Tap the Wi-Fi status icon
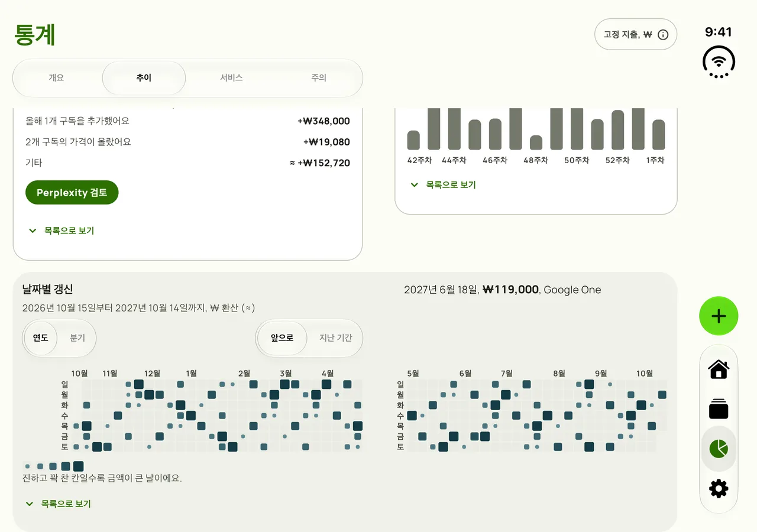This screenshot has height=532, width=757. click(719, 61)
